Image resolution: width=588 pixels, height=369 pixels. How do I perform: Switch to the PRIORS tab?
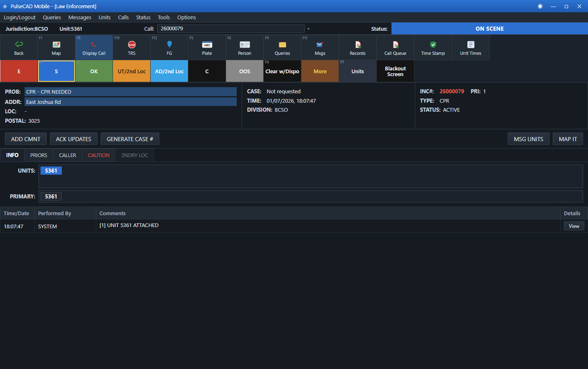39,155
